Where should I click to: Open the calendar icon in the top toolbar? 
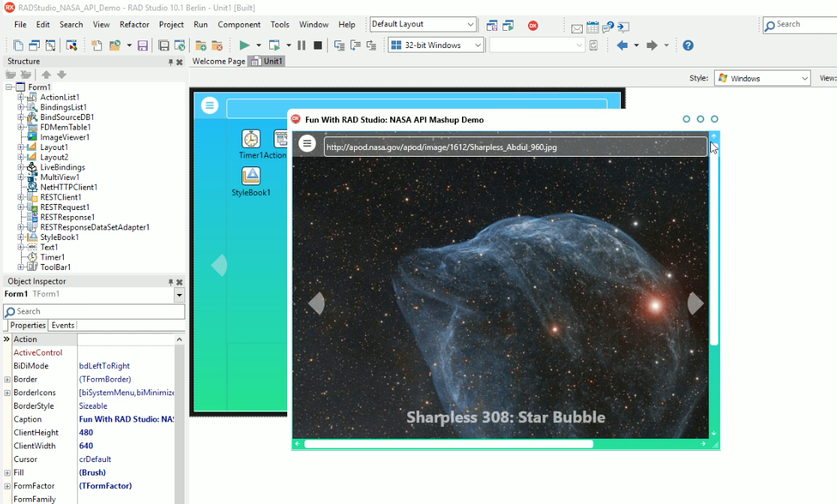[592, 27]
